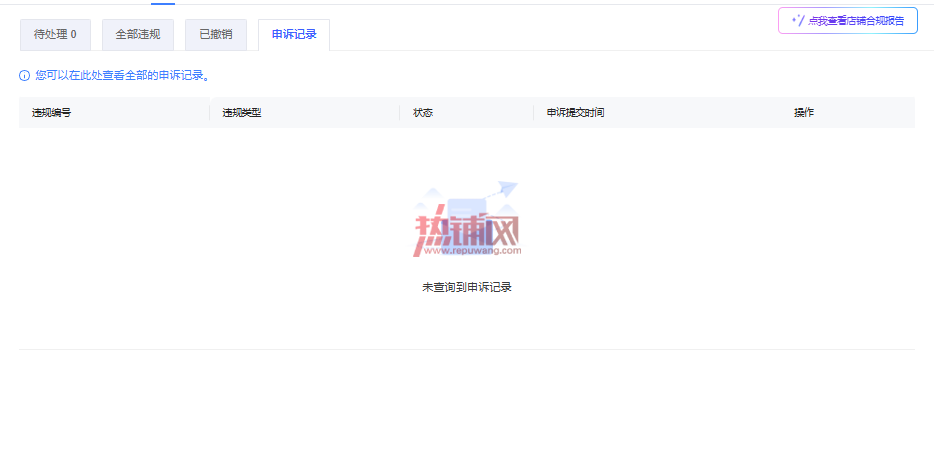Click the 操作 column header
This screenshot has height=461, width=934.
click(x=804, y=113)
